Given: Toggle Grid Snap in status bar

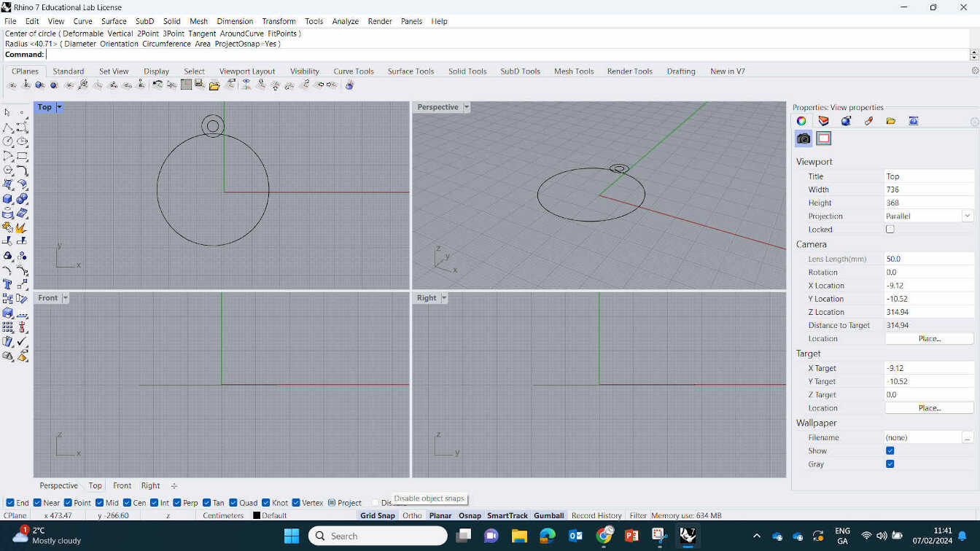Looking at the screenshot, I should point(377,515).
